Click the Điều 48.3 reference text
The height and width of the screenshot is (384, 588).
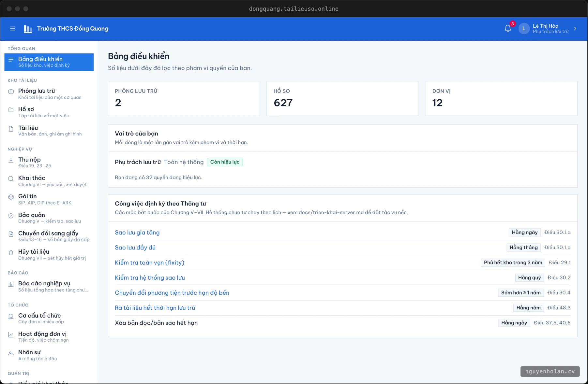click(x=559, y=308)
